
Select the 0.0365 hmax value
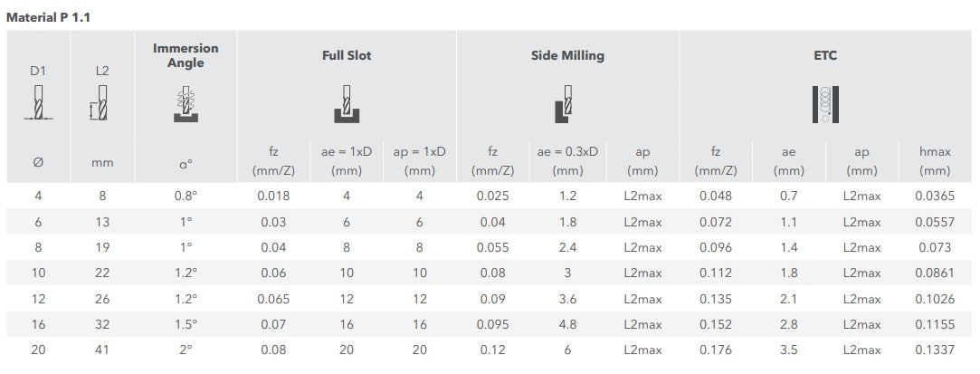click(x=935, y=197)
